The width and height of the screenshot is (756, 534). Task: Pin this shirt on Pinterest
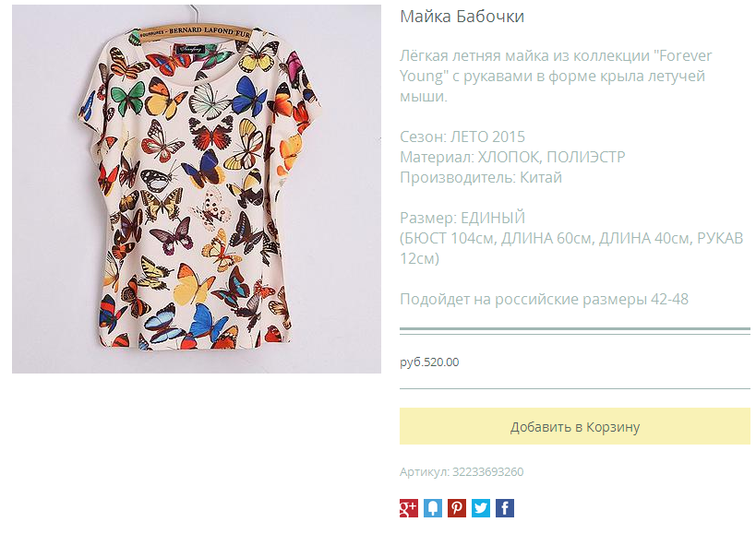pyautogui.click(x=457, y=508)
